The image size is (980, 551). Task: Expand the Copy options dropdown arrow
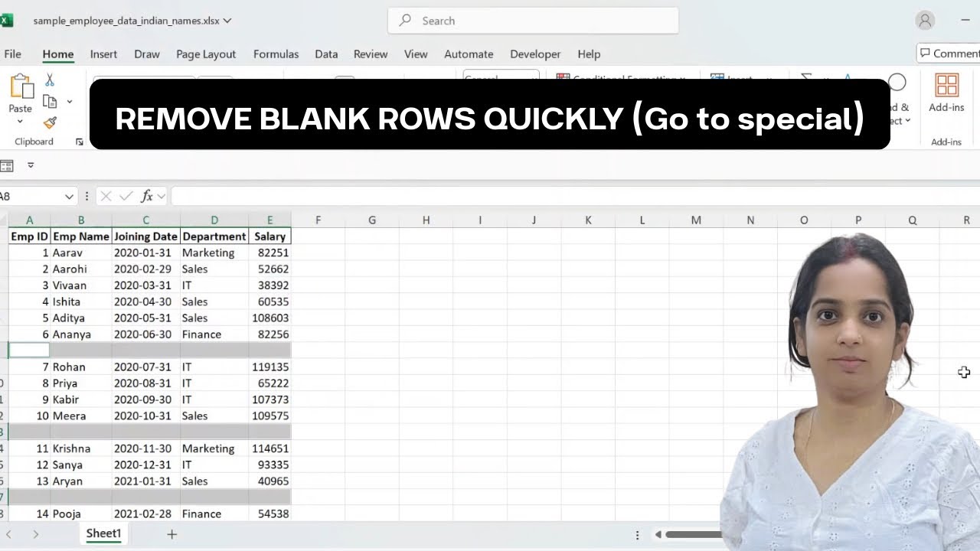point(69,102)
